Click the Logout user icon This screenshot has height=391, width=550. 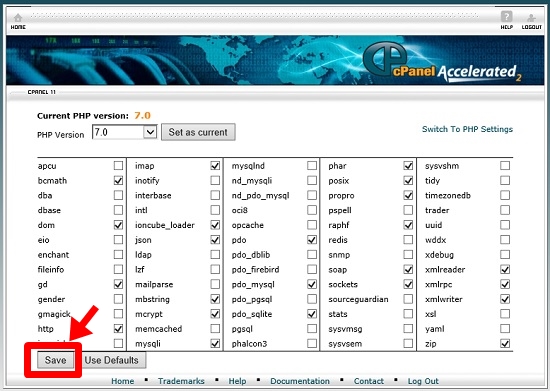[531, 18]
